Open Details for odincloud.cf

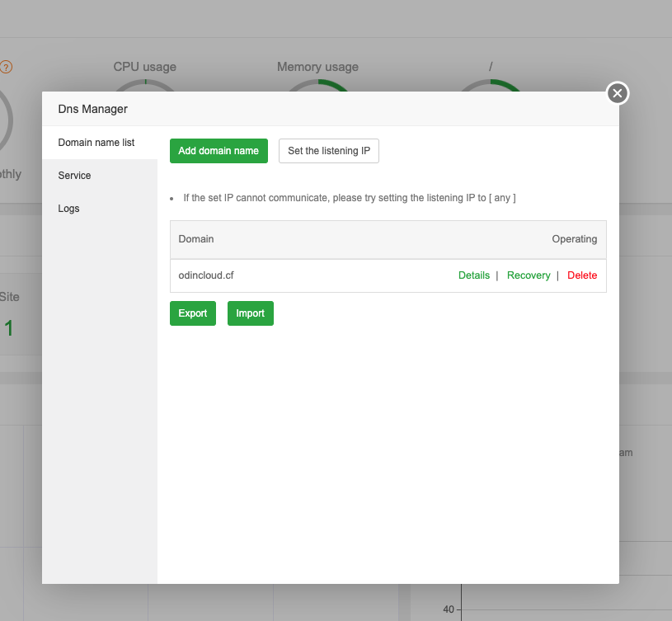coord(473,275)
